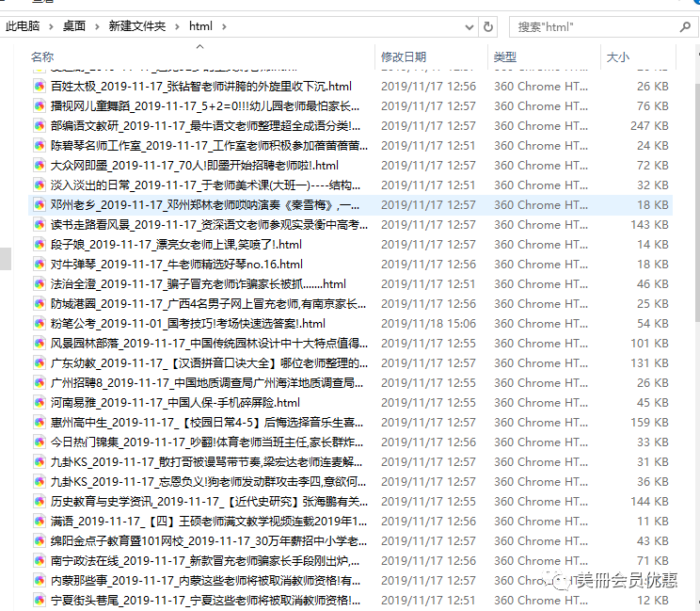Go to 桌面 in the address path
The height and width of the screenshot is (611, 700).
pos(74,26)
